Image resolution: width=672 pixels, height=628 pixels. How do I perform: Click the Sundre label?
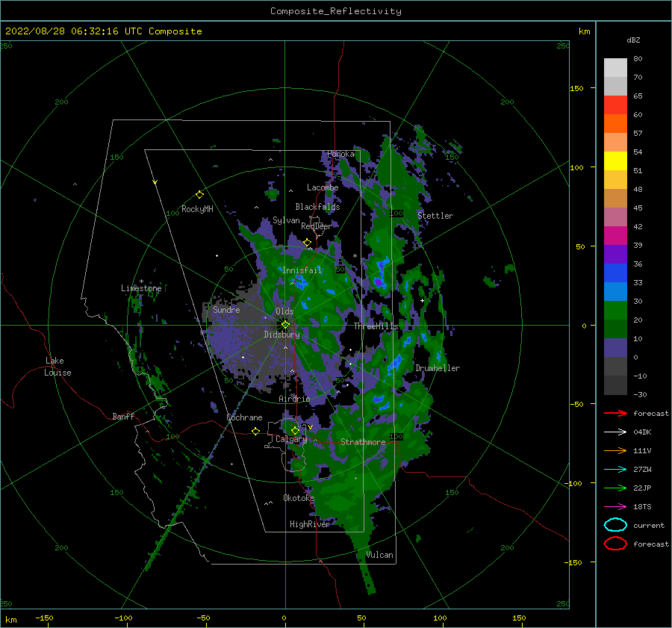pyautogui.click(x=226, y=309)
